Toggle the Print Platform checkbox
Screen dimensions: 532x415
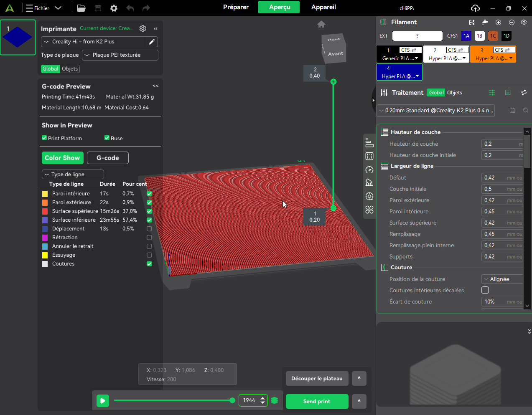point(44,138)
